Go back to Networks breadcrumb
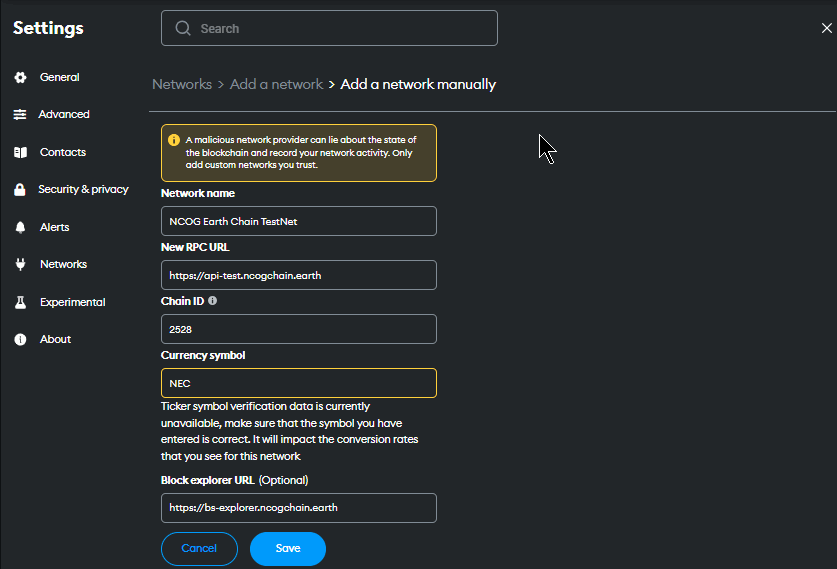The width and height of the screenshot is (837, 569). (182, 84)
